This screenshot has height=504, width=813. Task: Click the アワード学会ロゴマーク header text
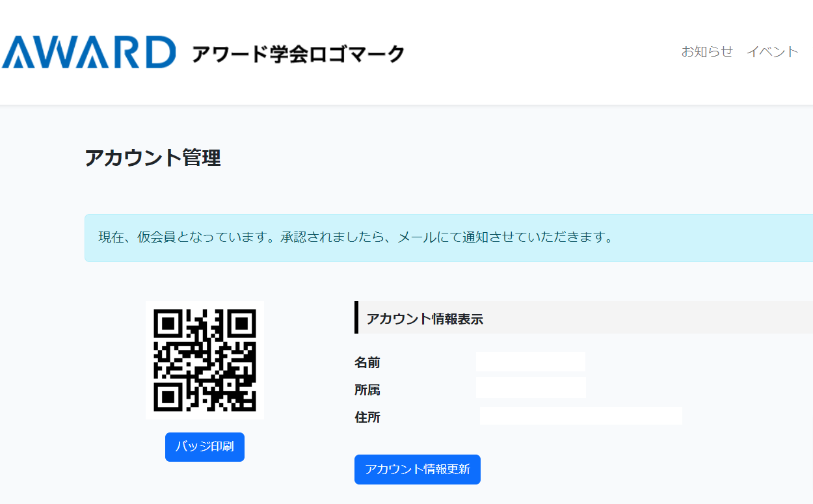pos(298,54)
